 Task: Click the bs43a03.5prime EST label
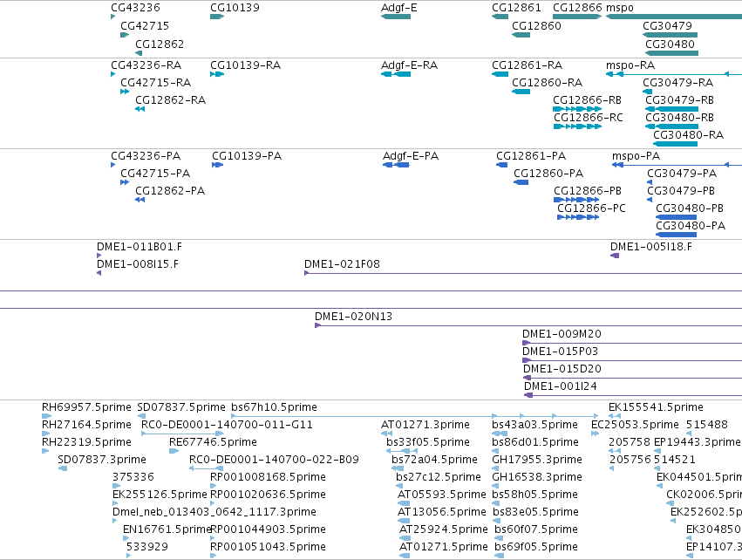534,425
